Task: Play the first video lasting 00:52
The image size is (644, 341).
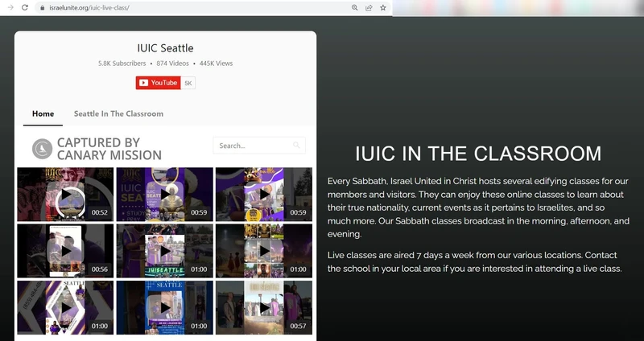Action: point(65,194)
